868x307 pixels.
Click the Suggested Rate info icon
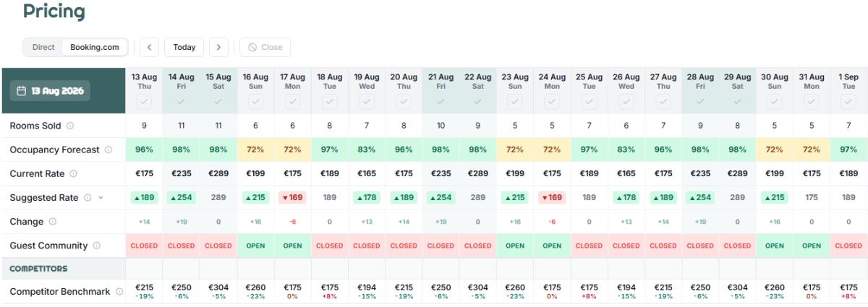tap(88, 198)
